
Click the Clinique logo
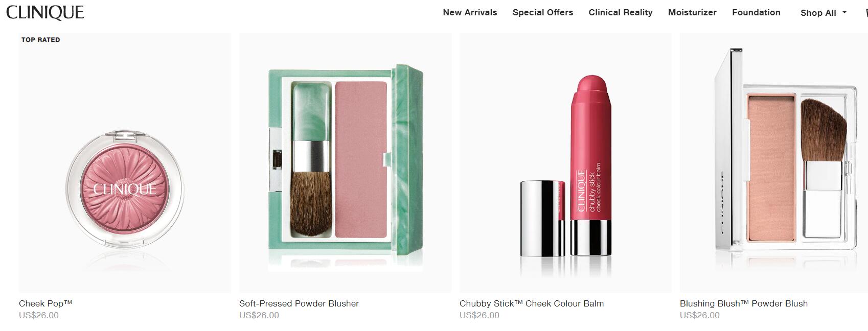45,12
